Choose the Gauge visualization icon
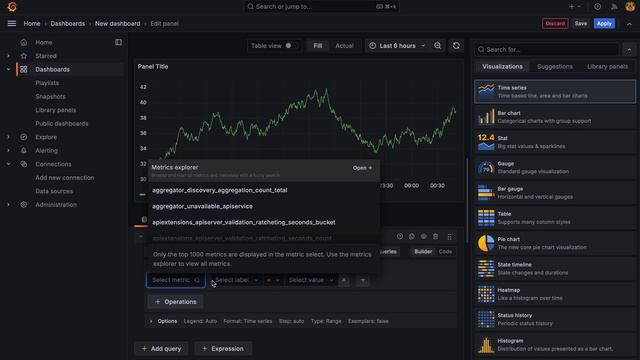The height and width of the screenshot is (360, 640). click(x=486, y=167)
